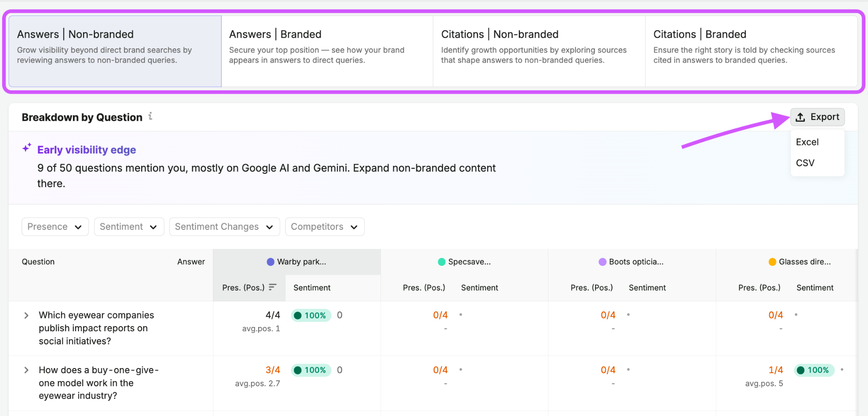This screenshot has height=416, width=868.
Task: Open Sentiment Changes filter dropdown
Action: tap(225, 227)
